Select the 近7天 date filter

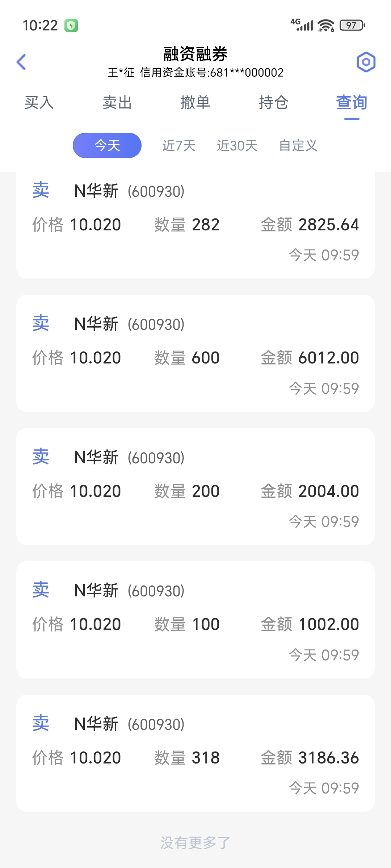(179, 146)
